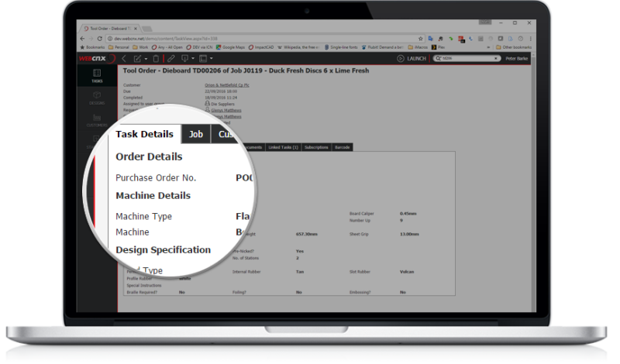This screenshot has width=620, height=364.
Task: Go back using the WebCnx back arrow
Action: (x=124, y=59)
